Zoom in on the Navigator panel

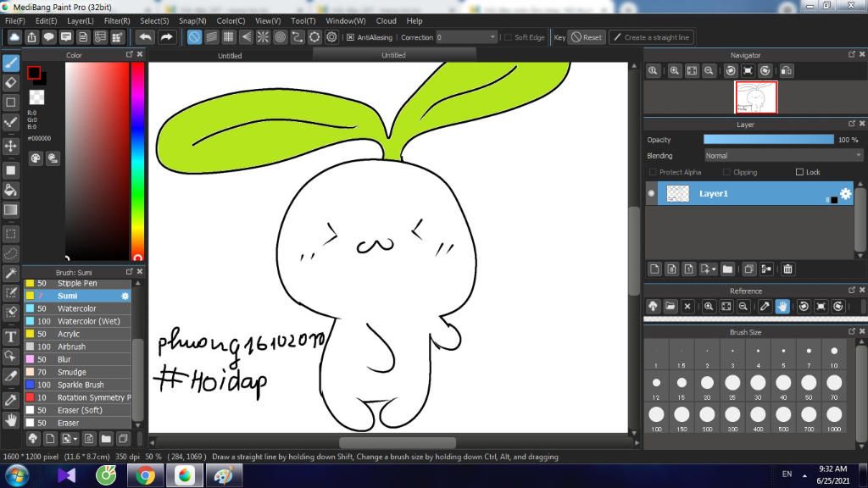point(674,71)
